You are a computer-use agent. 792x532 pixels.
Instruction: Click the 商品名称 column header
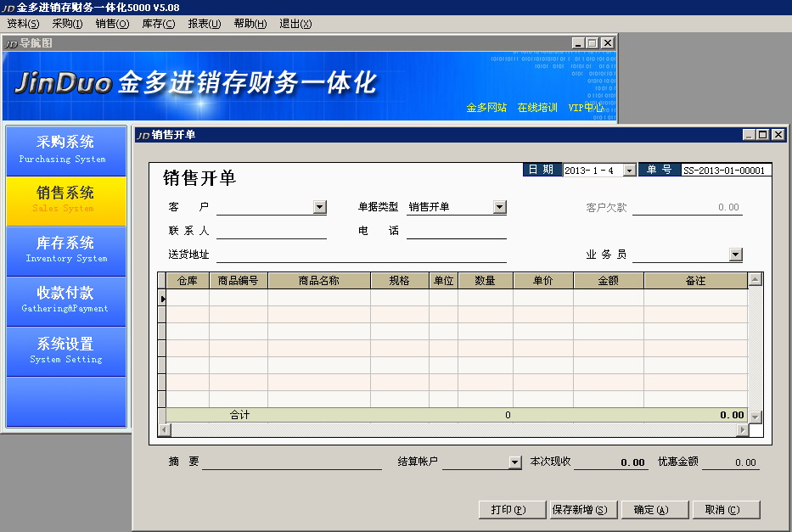(x=319, y=281)
